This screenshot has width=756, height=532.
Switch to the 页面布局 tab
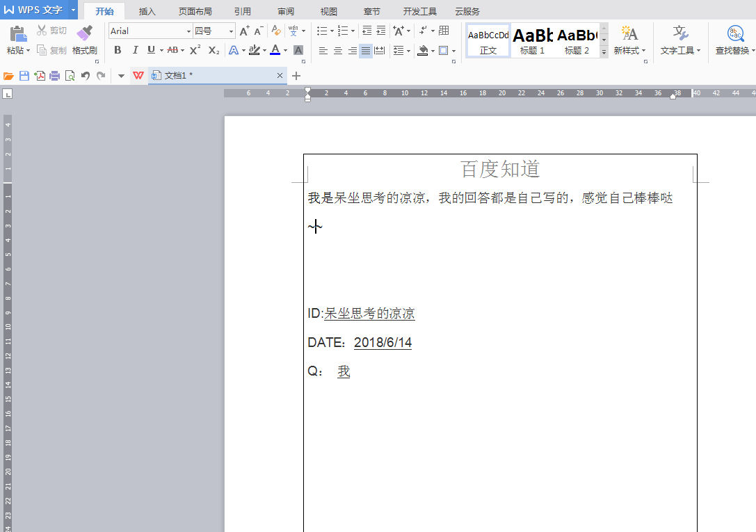(195, 11)
